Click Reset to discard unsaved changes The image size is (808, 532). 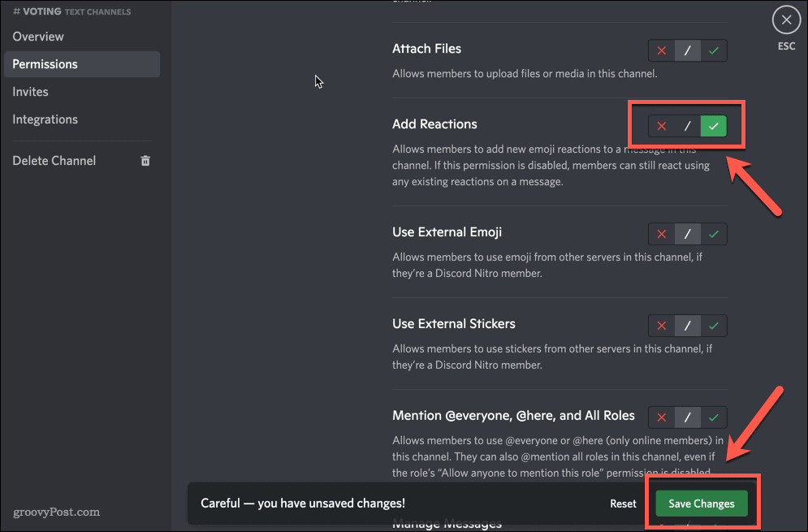tap(623, 504)
